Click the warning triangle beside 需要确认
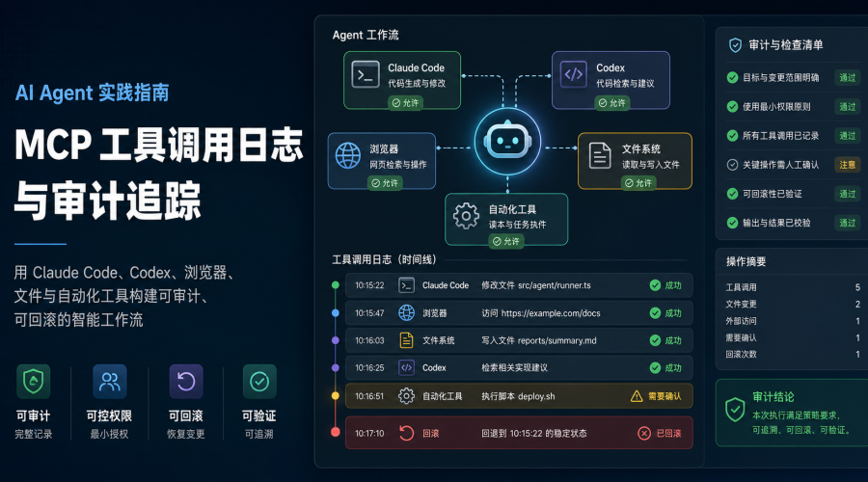Image resolution: width=868 pixels, height=482 pixels. click(x=637, y=396)
